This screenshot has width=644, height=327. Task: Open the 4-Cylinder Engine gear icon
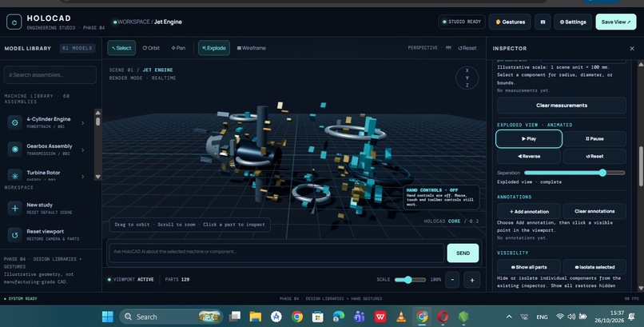point(15,122)
